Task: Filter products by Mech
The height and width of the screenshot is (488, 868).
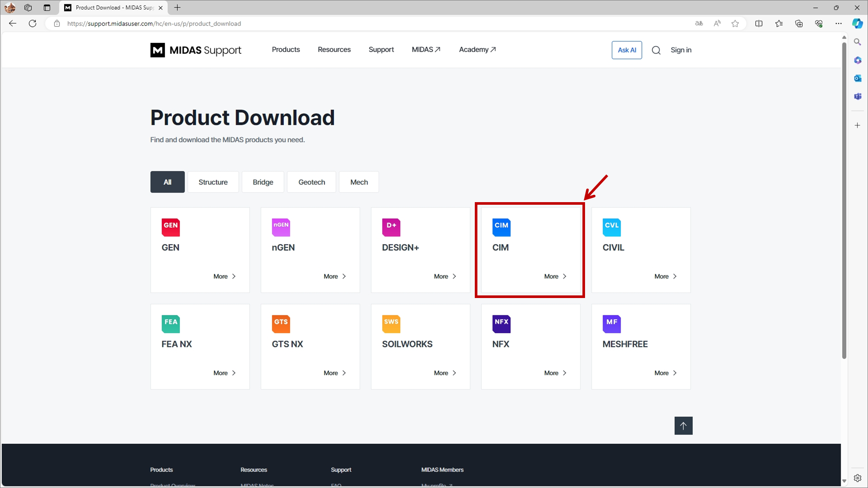Action: click(x=359, y=182)
